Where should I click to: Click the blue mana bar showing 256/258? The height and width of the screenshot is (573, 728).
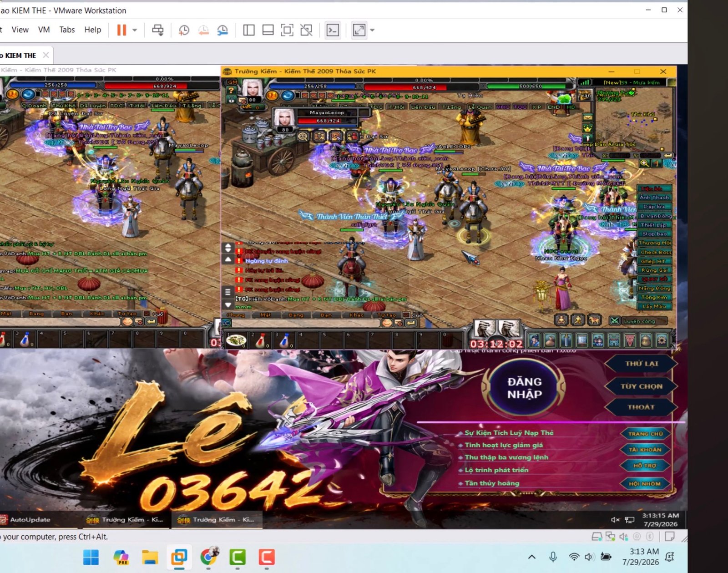312,86
